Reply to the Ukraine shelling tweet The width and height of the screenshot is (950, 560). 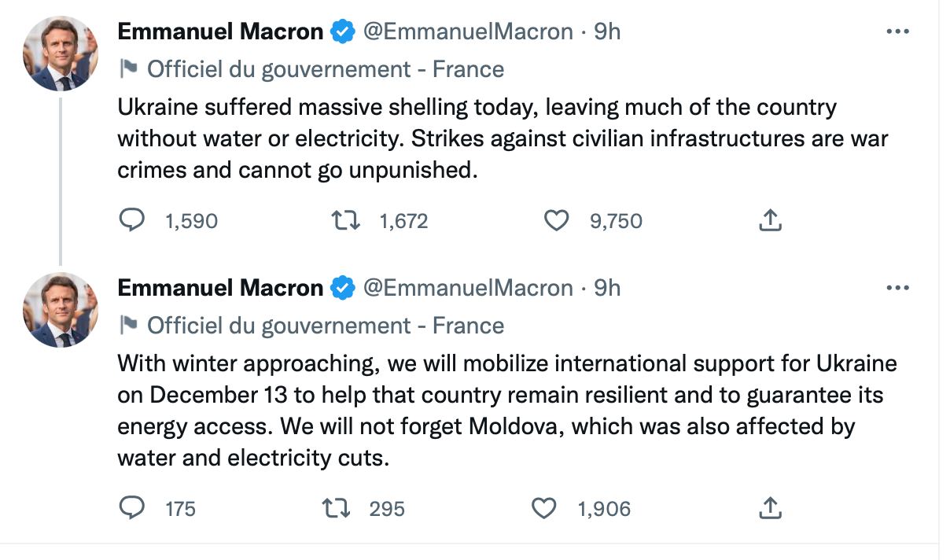(x=131, y=221)
